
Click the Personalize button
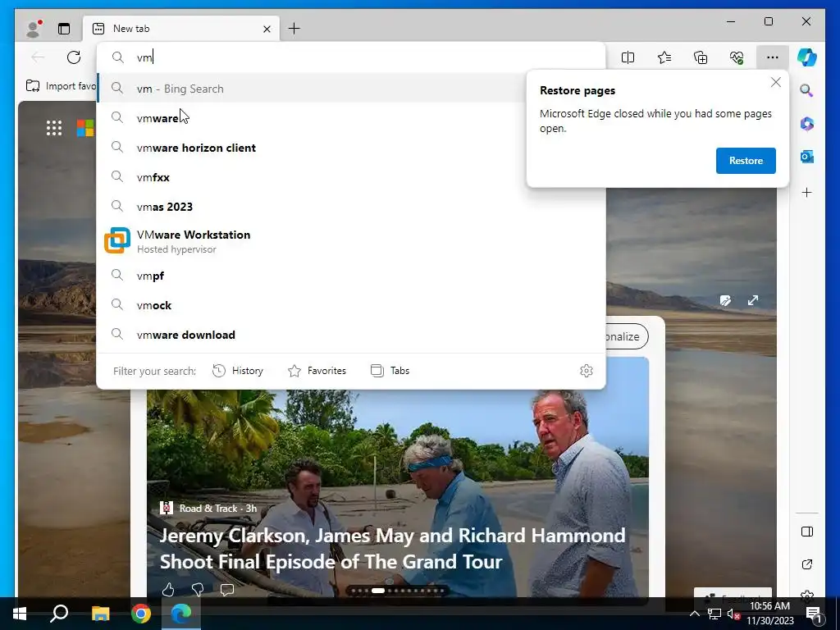626,336
